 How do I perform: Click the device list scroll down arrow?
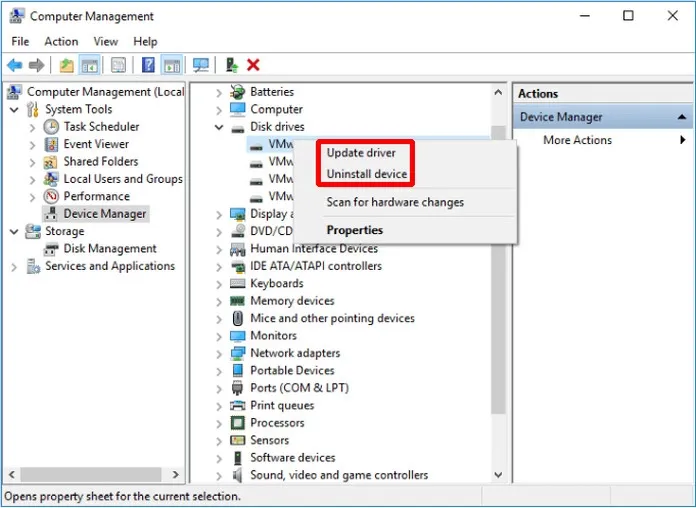(498, 475)
